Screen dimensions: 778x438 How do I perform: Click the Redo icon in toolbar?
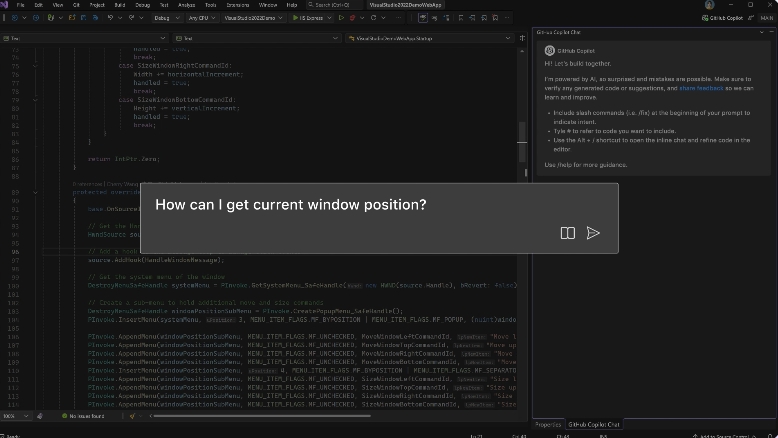[x=131, y=18]
